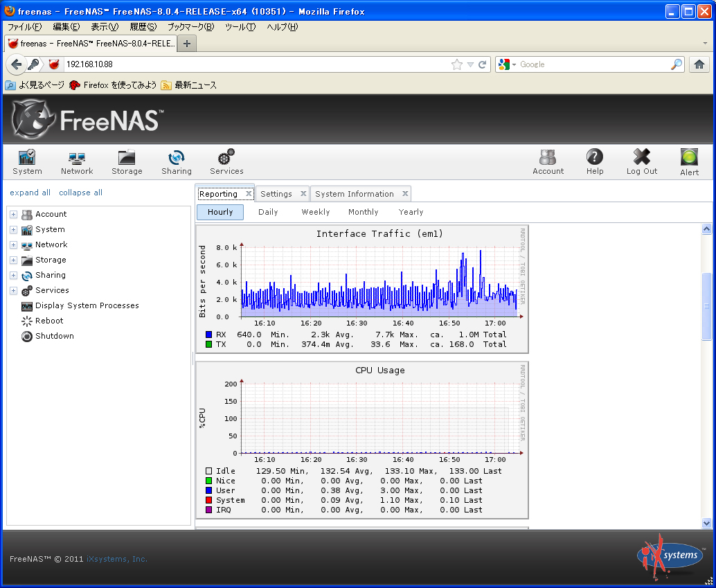Show the Daily reporting view
Screen dimensions: 716x588
pyautogui.click(x=268, y=212)
